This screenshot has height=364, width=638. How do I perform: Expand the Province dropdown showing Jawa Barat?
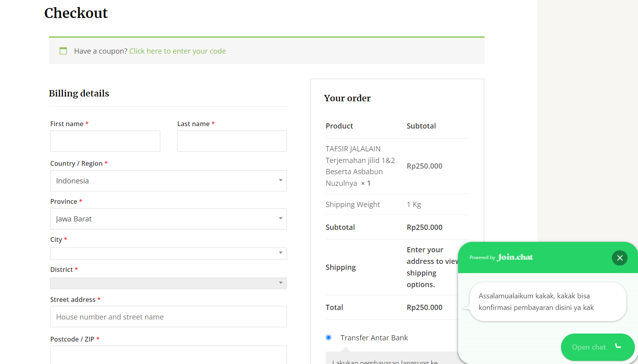tap(168, 219)
